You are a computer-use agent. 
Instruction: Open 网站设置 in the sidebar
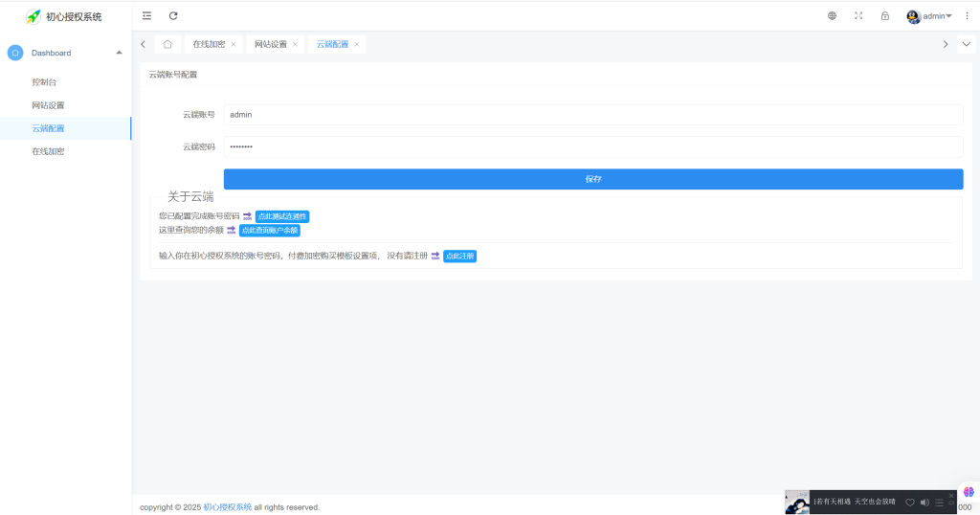click(48, 105)
